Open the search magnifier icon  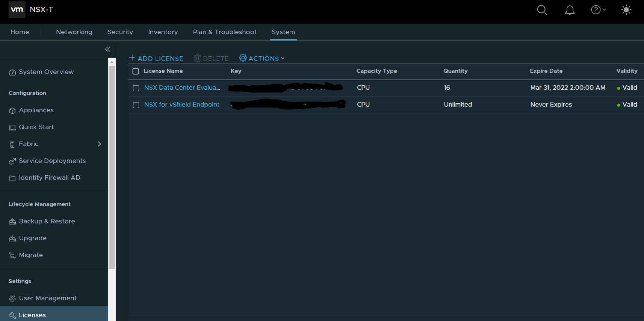tap(542, 10)
